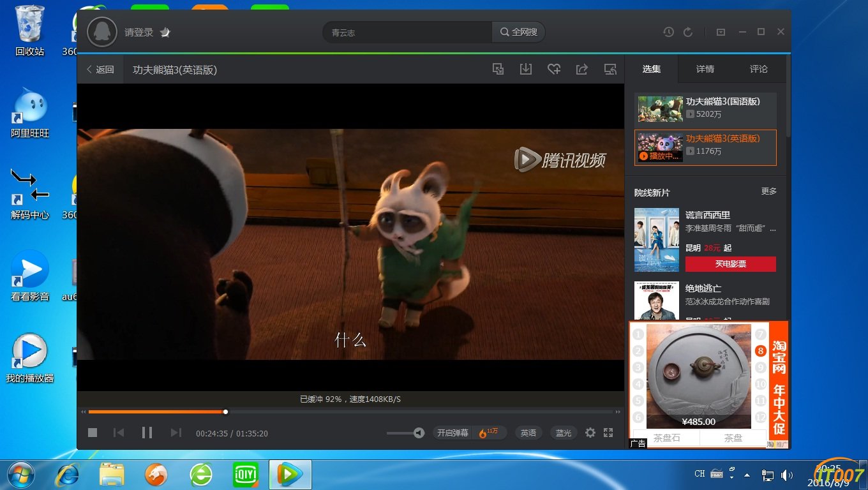868x490 pixels.
Task: Click the user avatar login icon
Action: [x=101, y=32]
